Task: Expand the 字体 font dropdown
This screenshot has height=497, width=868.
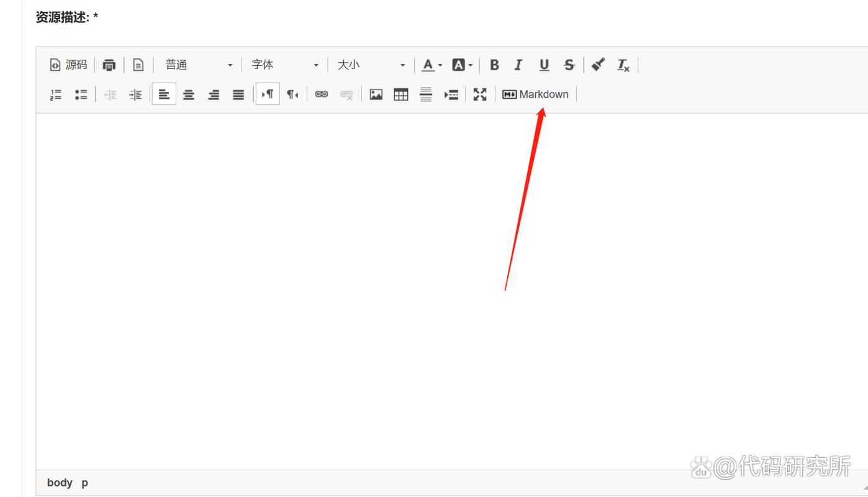Action: tap(284, 65)
